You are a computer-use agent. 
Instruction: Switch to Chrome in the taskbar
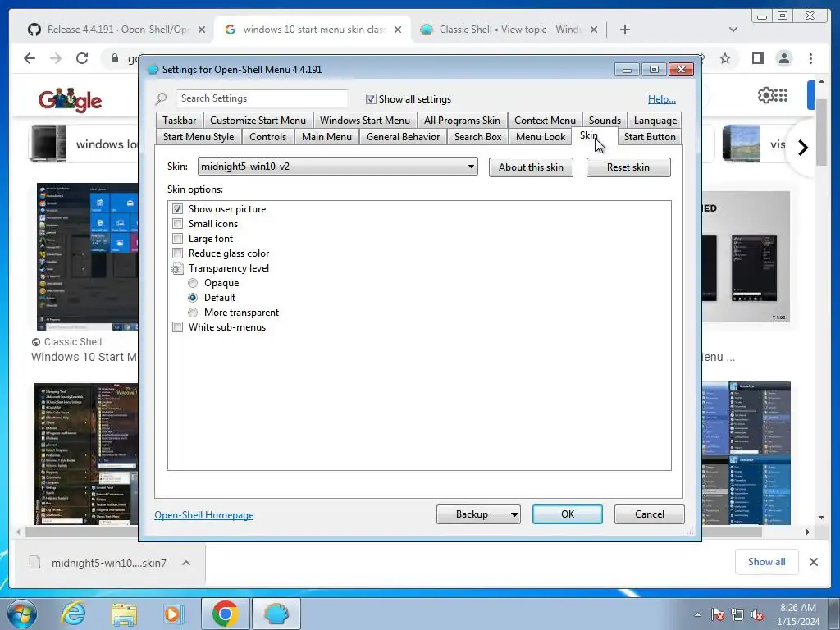(225, 614)
